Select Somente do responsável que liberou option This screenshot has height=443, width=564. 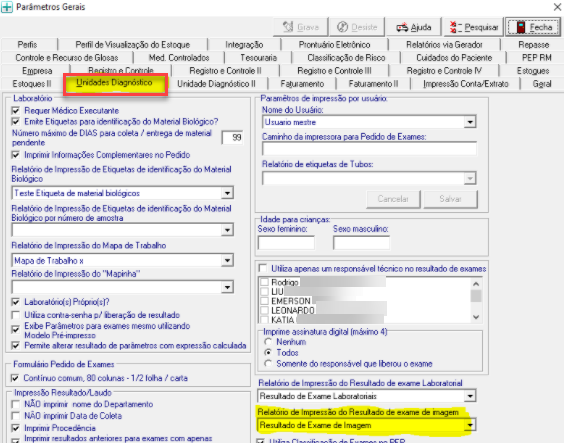pyautogui.click(x=268, y=364)
